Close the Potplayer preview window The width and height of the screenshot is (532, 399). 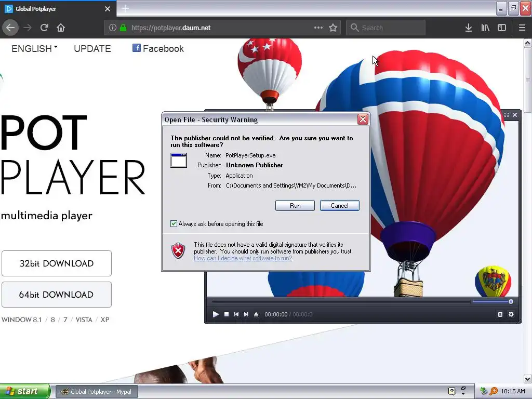pos(515,115)
